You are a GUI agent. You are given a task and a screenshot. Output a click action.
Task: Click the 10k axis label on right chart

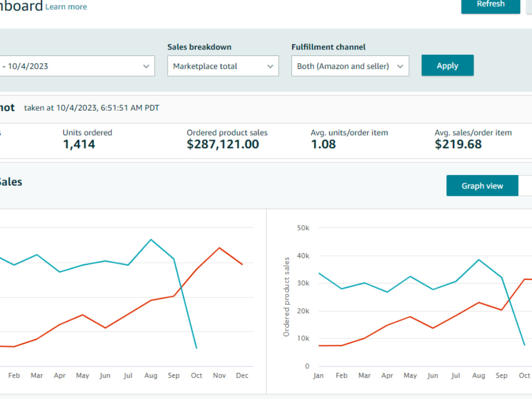point(303,338)
